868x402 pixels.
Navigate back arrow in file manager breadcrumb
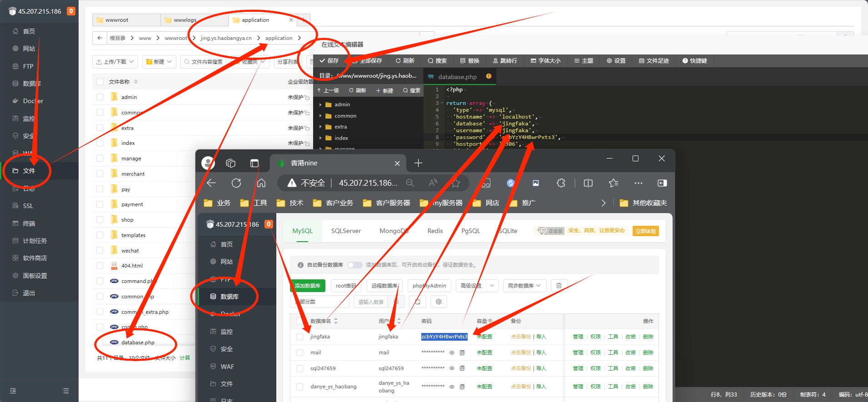point(100,38)
